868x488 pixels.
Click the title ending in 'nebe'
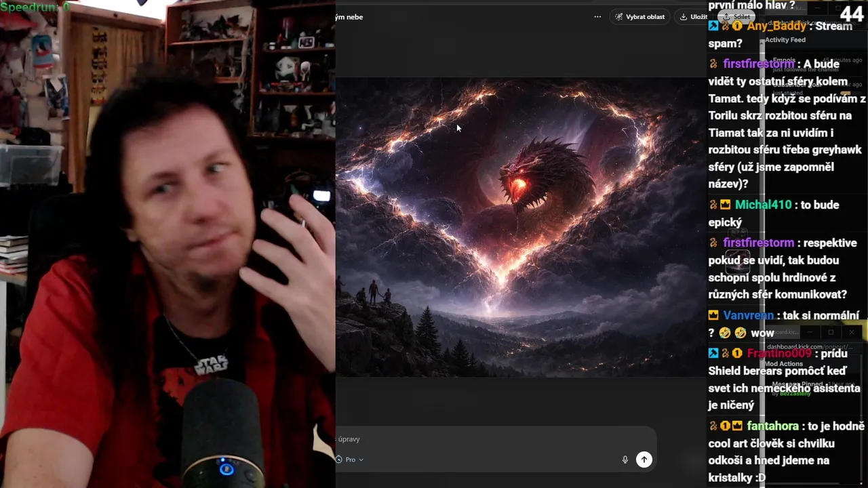pyautogui.click(x=349, y=17)
